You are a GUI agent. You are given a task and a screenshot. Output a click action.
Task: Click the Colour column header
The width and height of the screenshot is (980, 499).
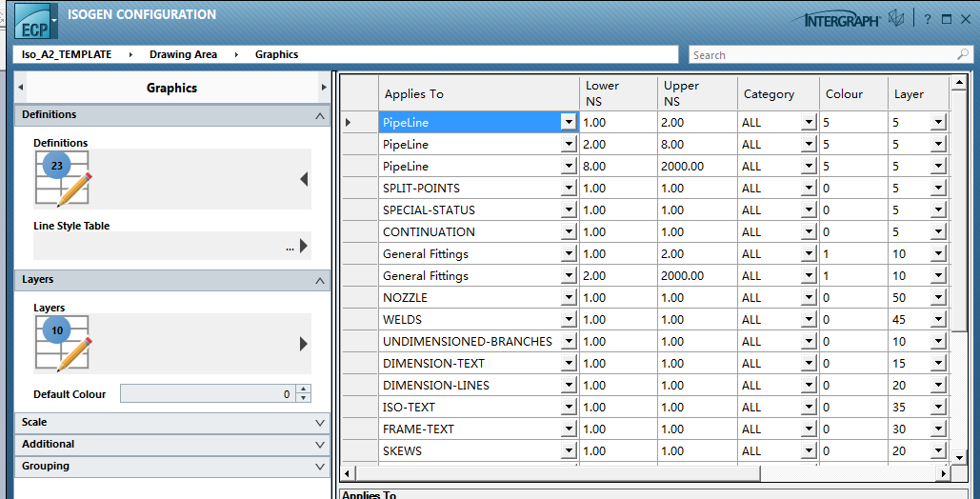(x=853, y=93)
